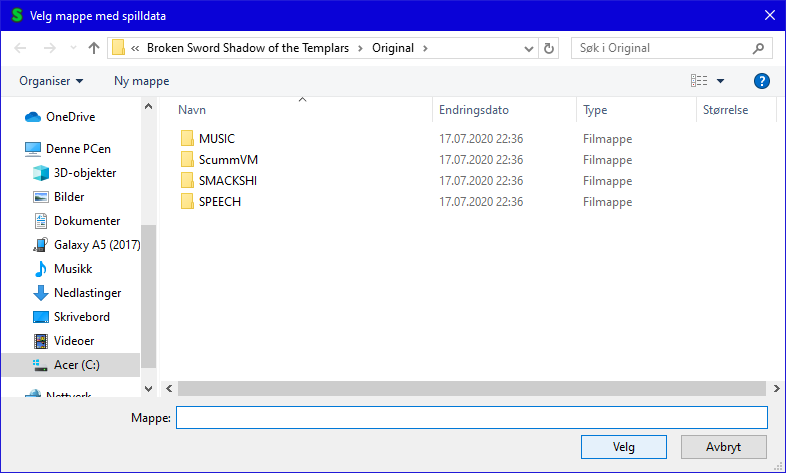
Task: Click the SPEECH folder name
Action: point(220,201)
